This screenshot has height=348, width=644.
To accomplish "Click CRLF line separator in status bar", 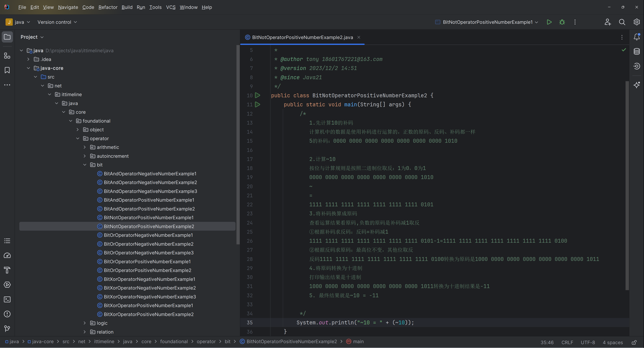I will click(567, 342).
